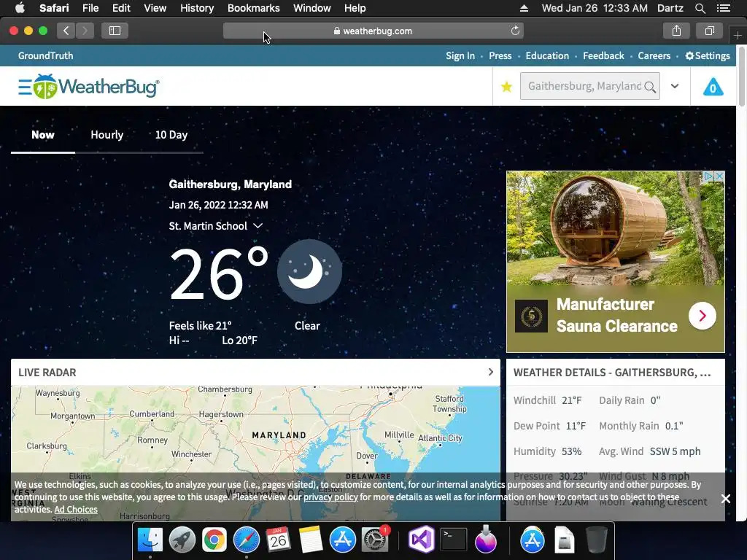This screenshot has width=747, height=560.
Task: Open Visual Studio in the Dock
Action: (422, 540)
